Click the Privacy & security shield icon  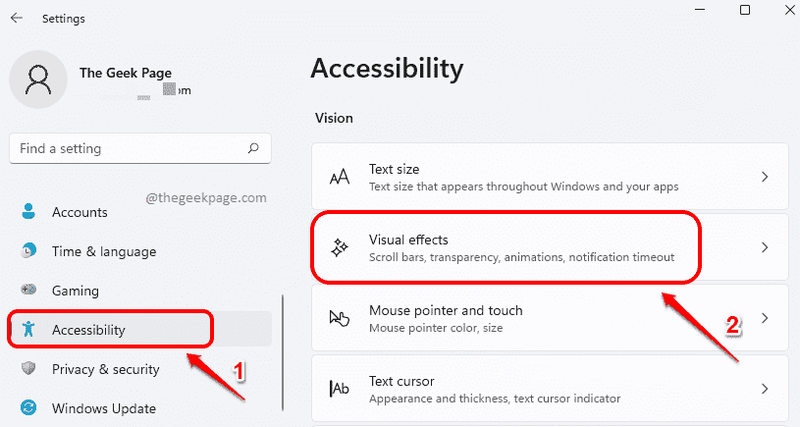tap(29, 368)
